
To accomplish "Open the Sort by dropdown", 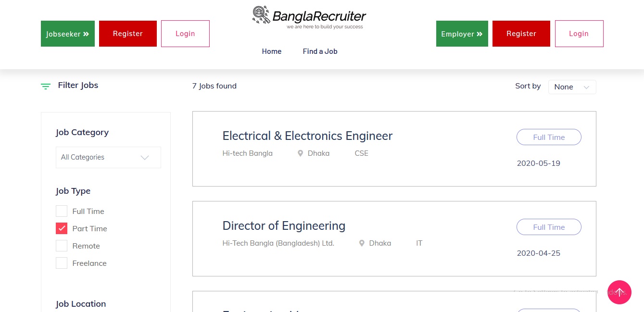I will [572, 87].
